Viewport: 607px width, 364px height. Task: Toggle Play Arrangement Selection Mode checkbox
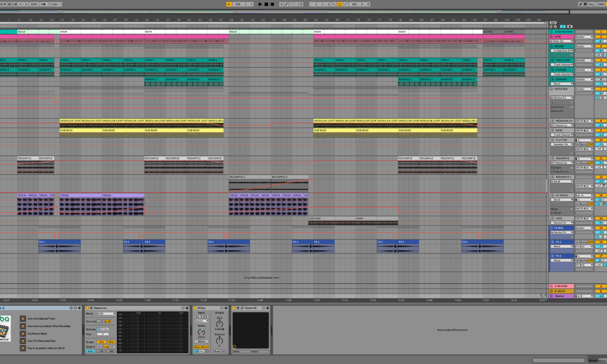pos(23,348)
